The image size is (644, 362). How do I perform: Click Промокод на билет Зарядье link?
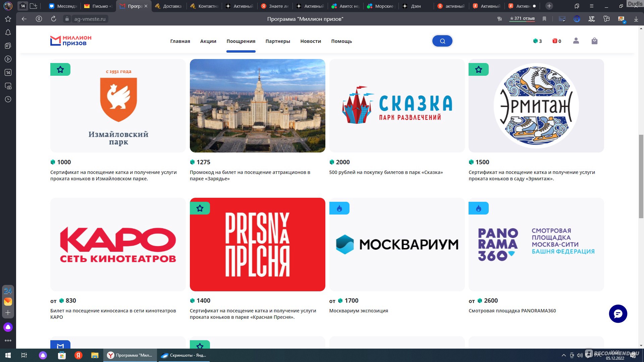tap(250, 175)
